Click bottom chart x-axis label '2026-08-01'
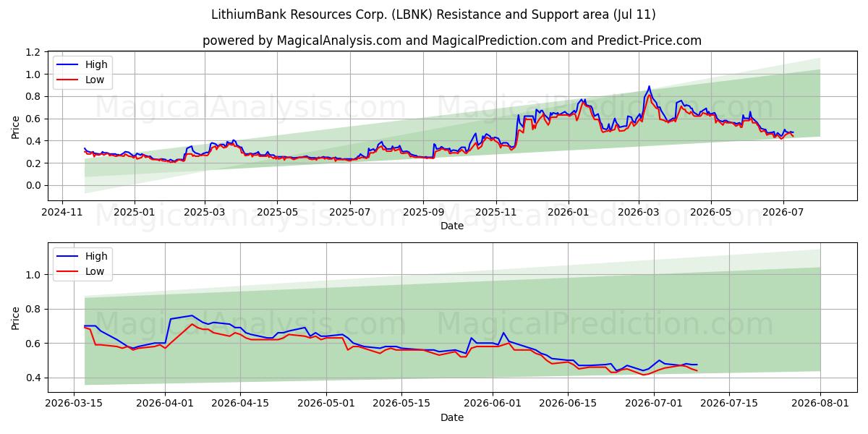Screen dimensions: 868x434 (820, 404)
